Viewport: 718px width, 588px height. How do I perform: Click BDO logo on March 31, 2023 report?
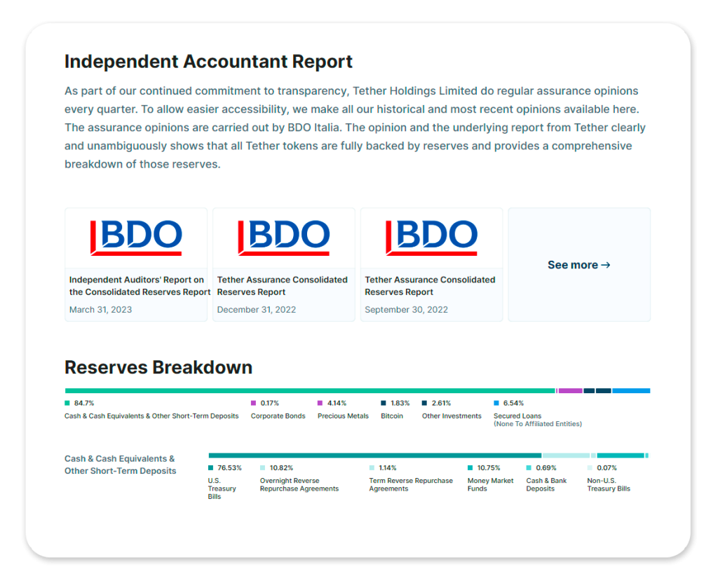(136, 238)
